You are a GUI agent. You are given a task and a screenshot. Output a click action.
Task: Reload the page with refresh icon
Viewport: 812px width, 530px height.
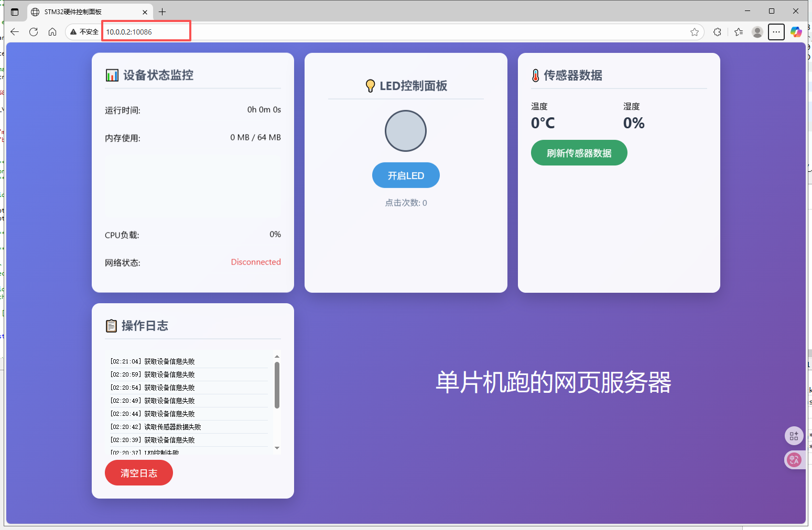click(x=34, y=32)
